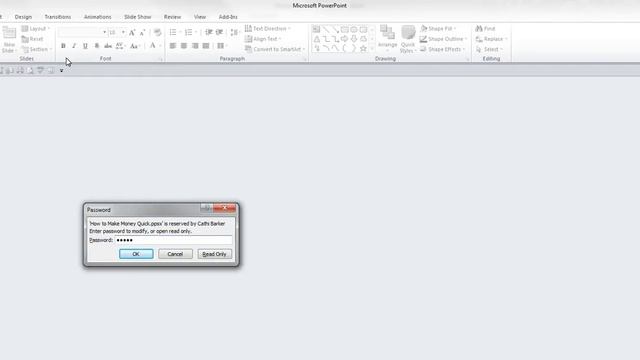Click inside the font name box

pos(80,32)
